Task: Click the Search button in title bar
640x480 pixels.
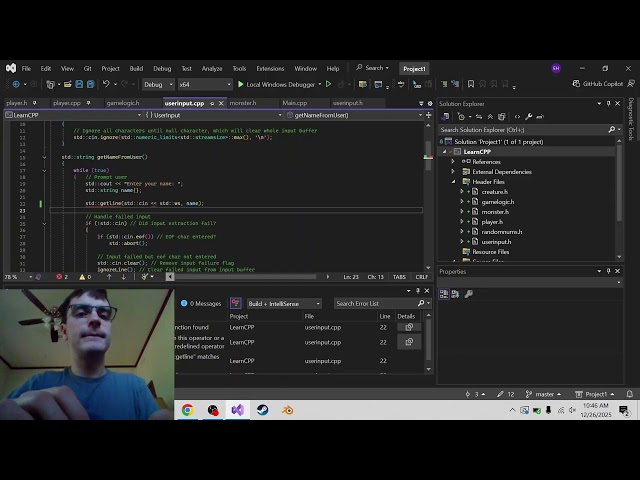Action: pos(372,68)
